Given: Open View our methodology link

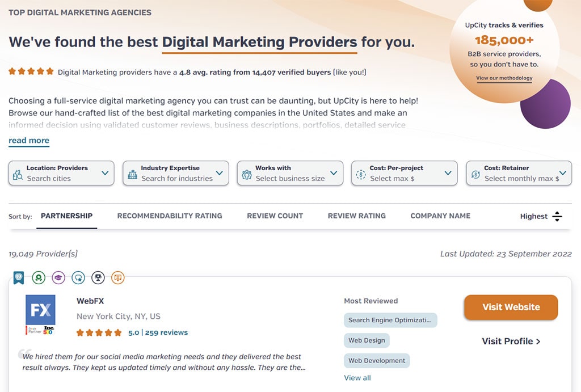Looking at the screenshot, I should point(504,78).
